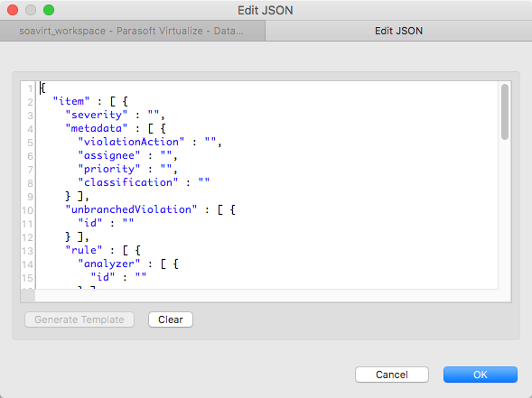
Task: Click the "violationAction" key in the JSON
Action: click(131, 142)
